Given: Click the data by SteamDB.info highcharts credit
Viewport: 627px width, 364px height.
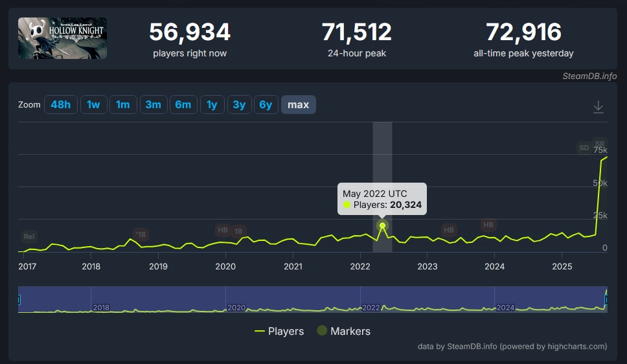Looking at the screenshot, I should coord(512,347).
